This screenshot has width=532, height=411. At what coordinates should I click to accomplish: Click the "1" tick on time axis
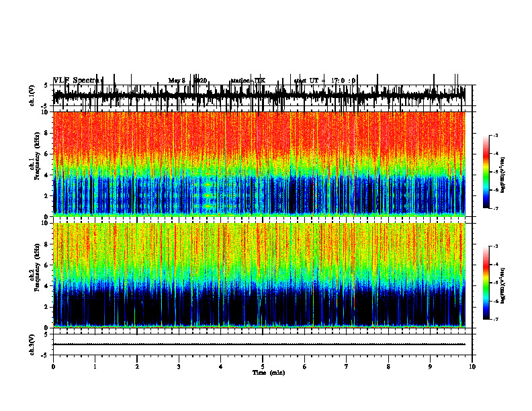tap(95, 367)
